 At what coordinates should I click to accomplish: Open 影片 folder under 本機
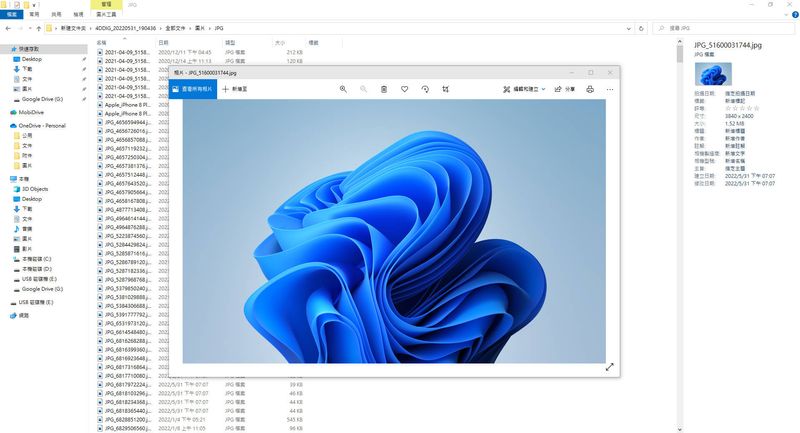point(27,249)
